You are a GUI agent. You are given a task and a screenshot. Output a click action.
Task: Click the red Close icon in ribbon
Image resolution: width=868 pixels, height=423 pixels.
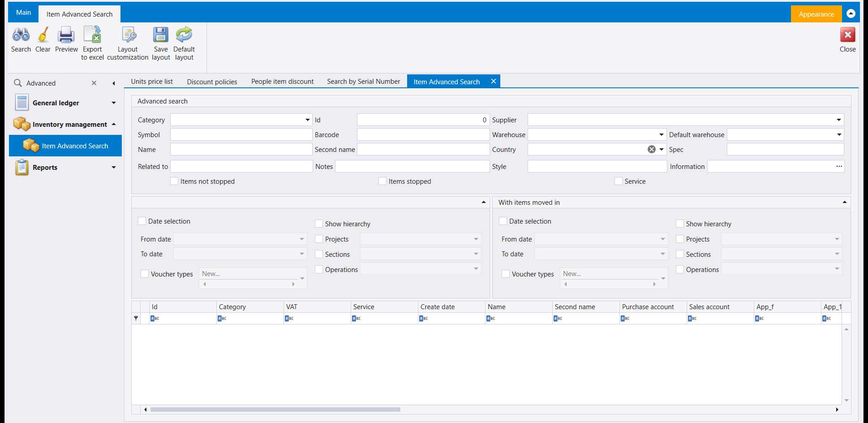tap(847, 35)
